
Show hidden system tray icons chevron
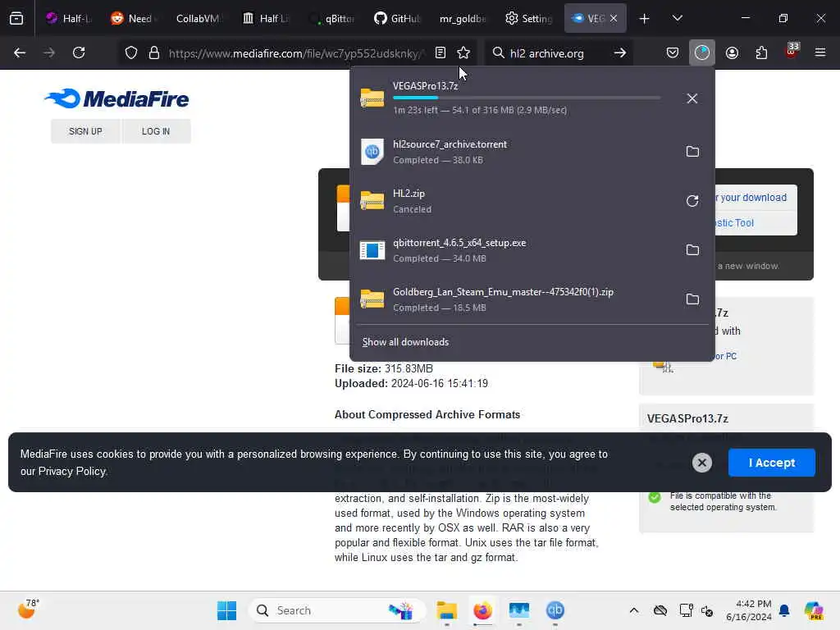634,610
